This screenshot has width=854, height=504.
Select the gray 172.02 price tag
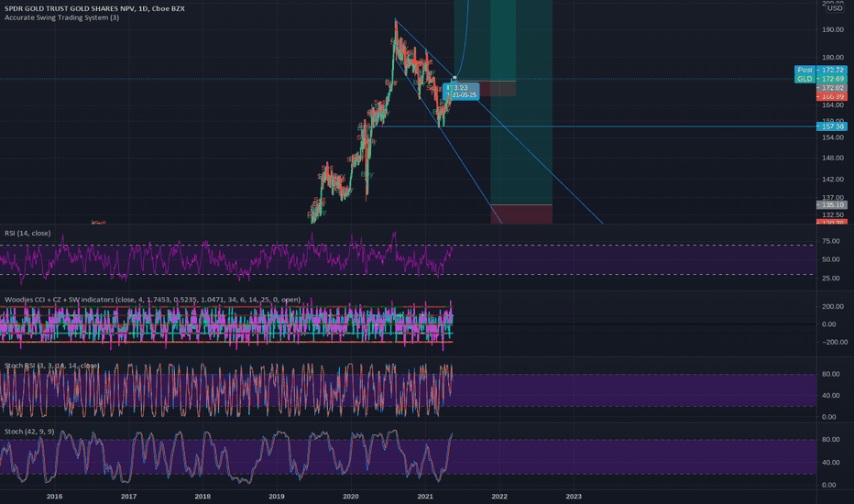[x=832, y=88]
